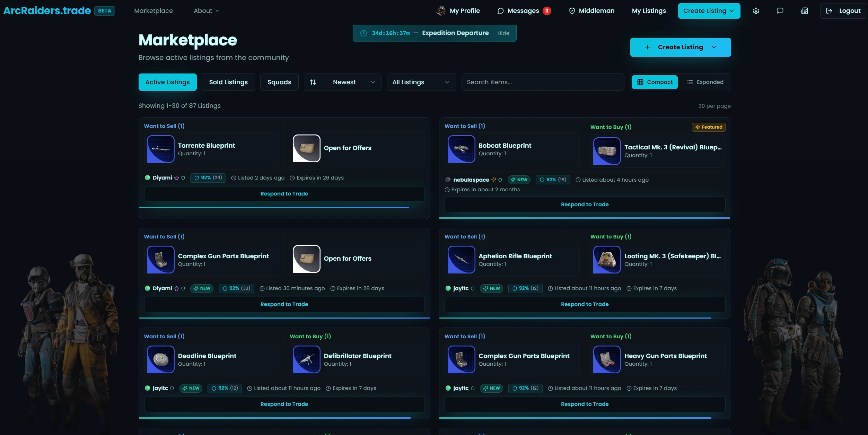Click the Deadline Blueprint mine icon
This screenshot has width=868, height=435.
[x=160, y=359]
